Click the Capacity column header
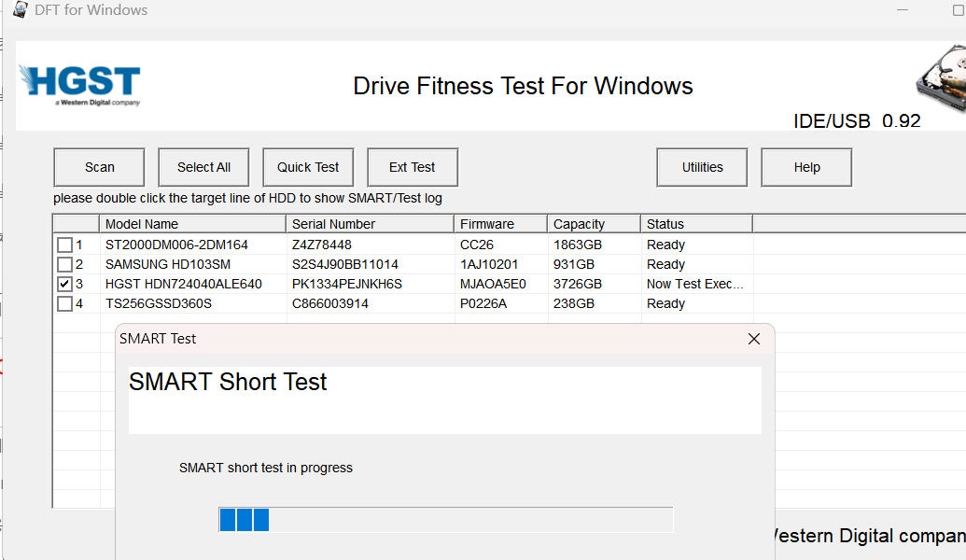 pos(594,224)
